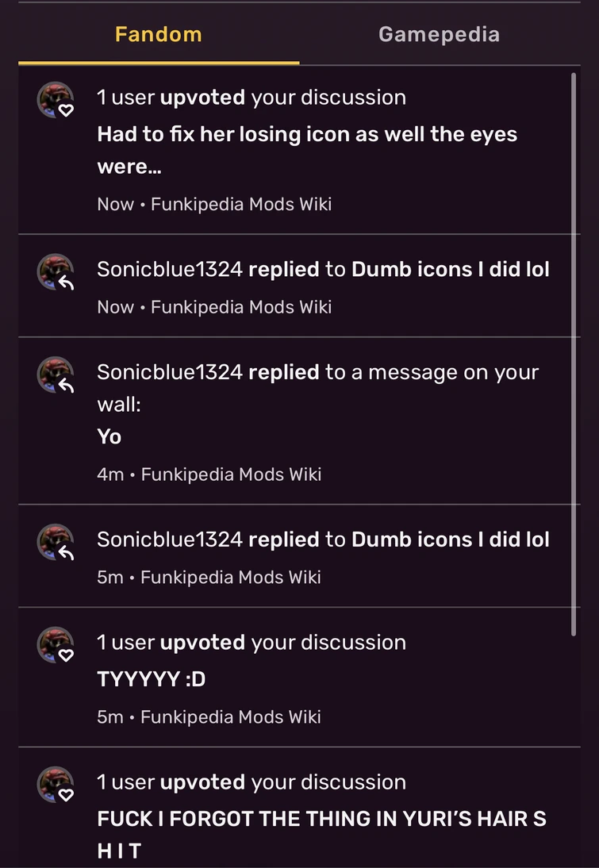Click 'Now • Funkipedia Mods Wiki' under first notification
The height and width of the screenshot is (868, 599).
tap(214, 205)
